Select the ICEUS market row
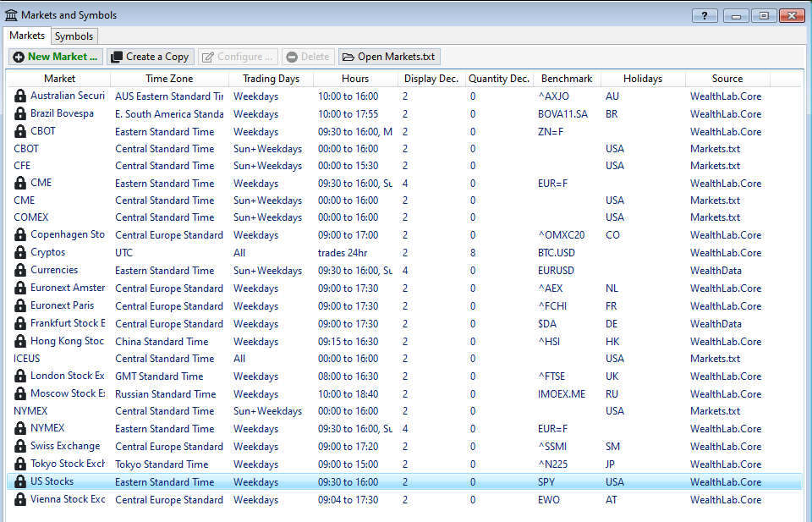The height and width of the screenshot is (522, 812). point(404,359)
